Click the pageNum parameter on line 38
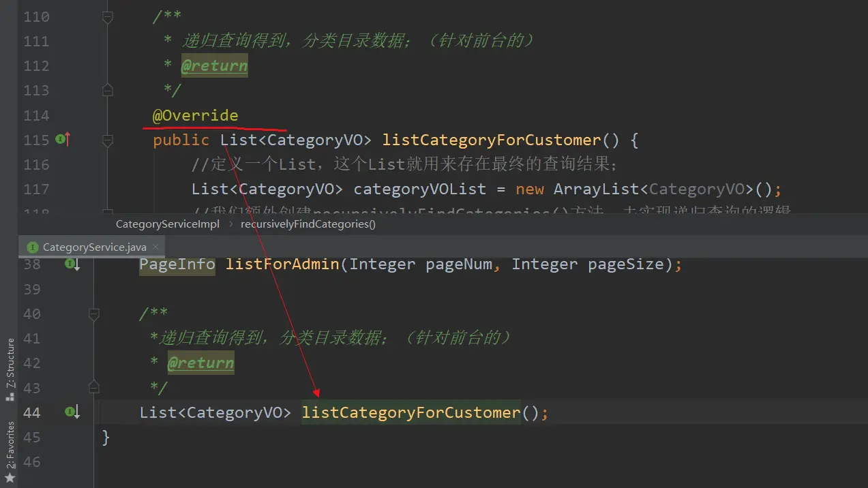 click(459, 264)
